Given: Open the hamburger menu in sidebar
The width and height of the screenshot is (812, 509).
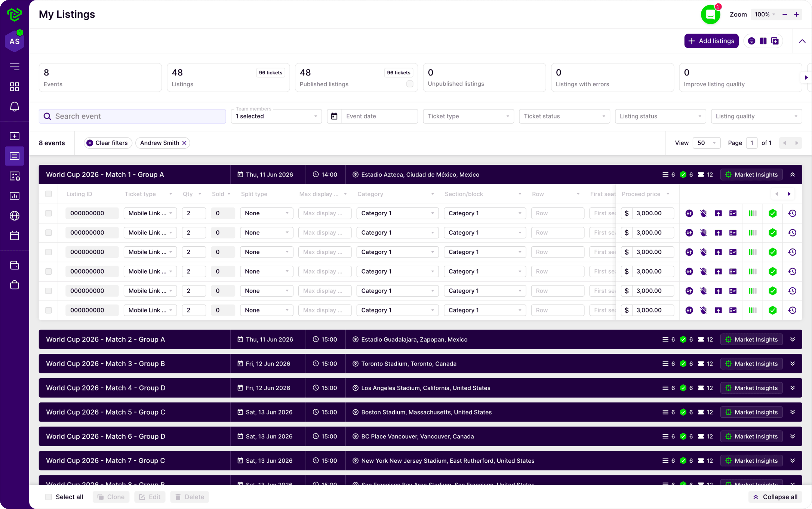Looking at the screenshot, I should click(15, 67).
